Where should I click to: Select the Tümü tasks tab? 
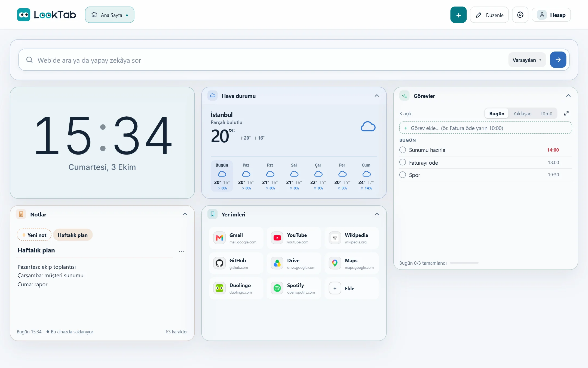546,113
